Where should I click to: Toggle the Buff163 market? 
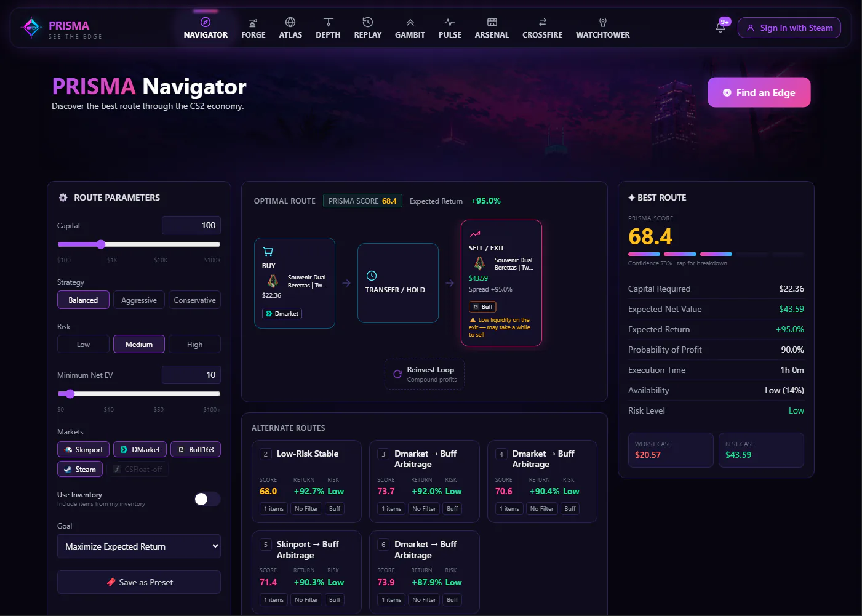(196, 449)
